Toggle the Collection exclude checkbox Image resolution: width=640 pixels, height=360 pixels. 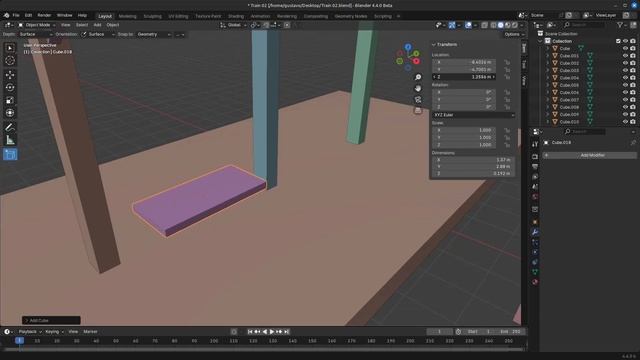pyautogui.click(x=618, y=41)
